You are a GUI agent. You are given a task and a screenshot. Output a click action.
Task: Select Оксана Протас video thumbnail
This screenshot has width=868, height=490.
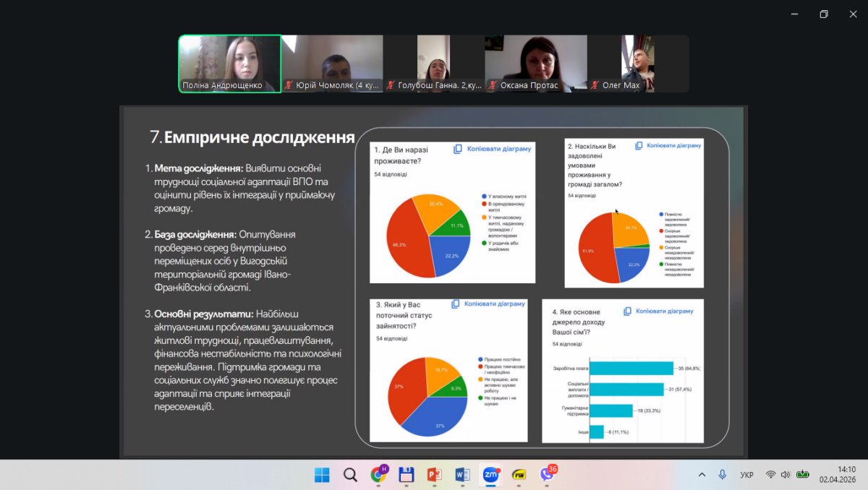pos(535,64)
